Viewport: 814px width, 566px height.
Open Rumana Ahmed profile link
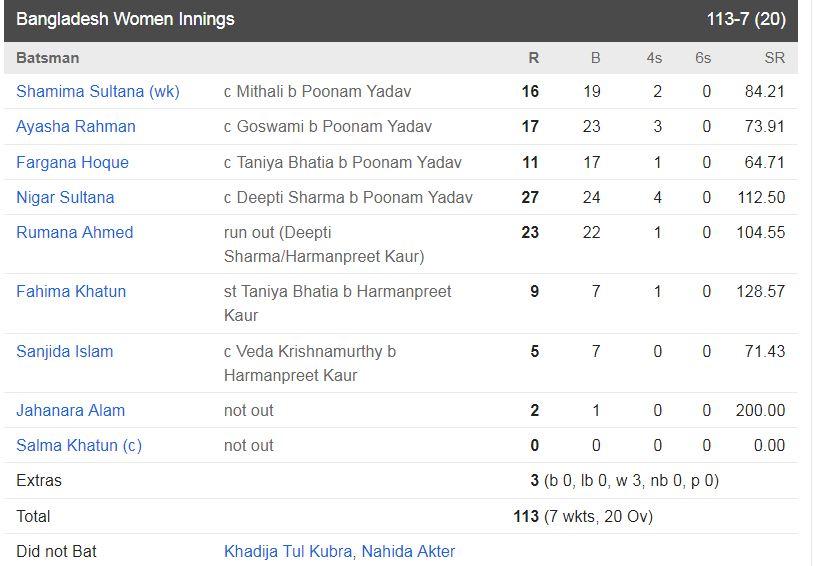click(x=75, y=232)
